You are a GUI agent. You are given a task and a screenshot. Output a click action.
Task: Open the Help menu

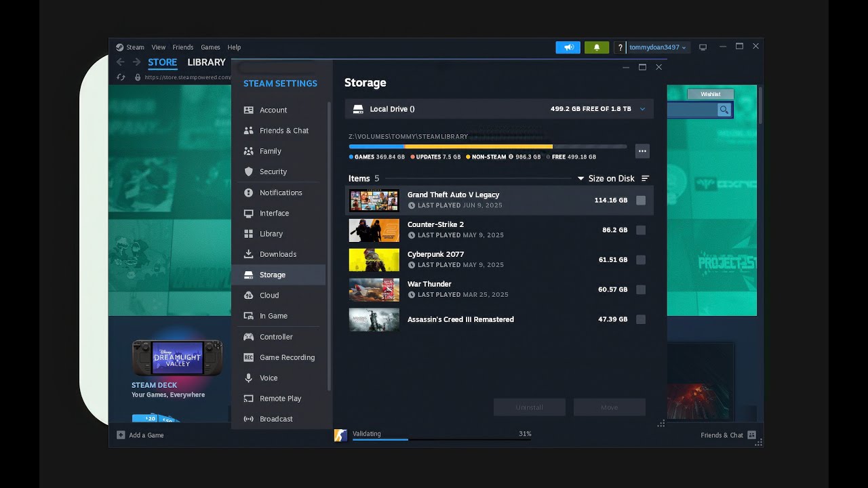(x=234, y=47)
